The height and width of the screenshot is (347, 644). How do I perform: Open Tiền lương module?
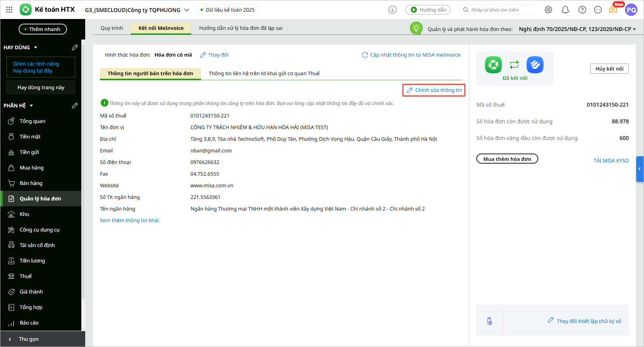[x=41, y=261]
